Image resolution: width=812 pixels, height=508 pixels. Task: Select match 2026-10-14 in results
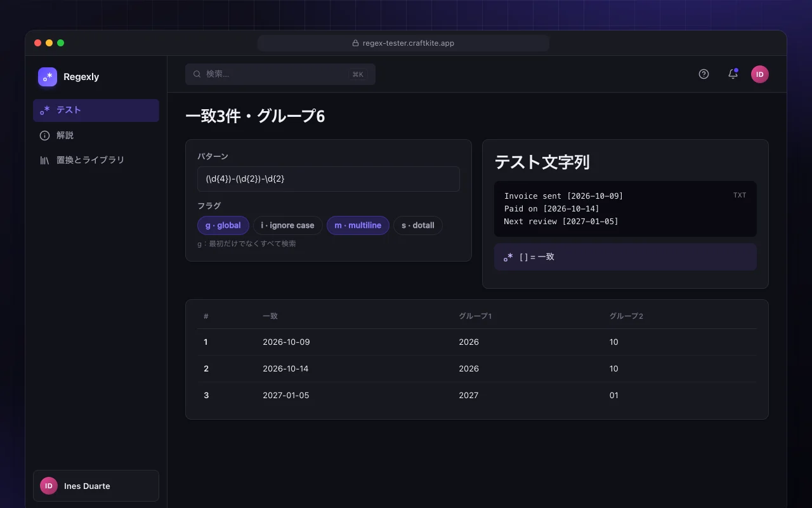285,369
